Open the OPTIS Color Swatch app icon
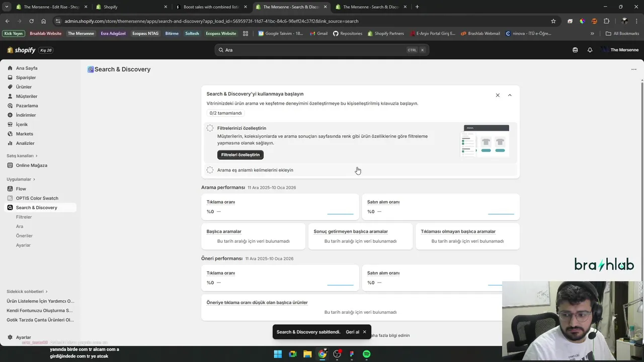The height and width of the screenshot is (362, 644). [10, 198]
